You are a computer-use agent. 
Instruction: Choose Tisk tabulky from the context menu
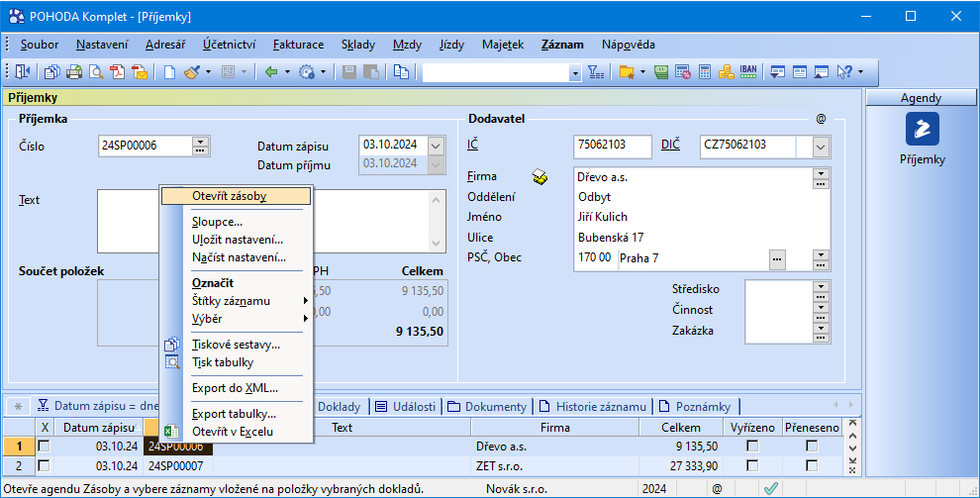(x=223, y=362)
